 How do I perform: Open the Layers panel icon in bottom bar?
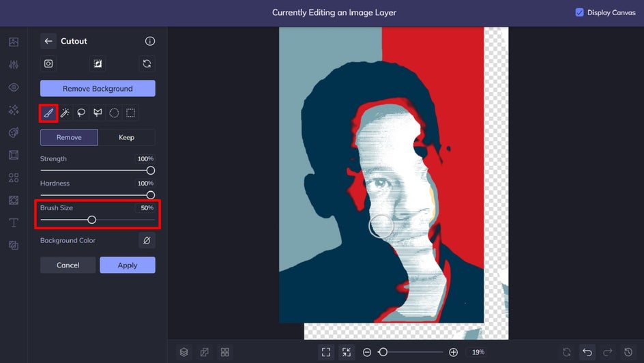coord(184,352)
